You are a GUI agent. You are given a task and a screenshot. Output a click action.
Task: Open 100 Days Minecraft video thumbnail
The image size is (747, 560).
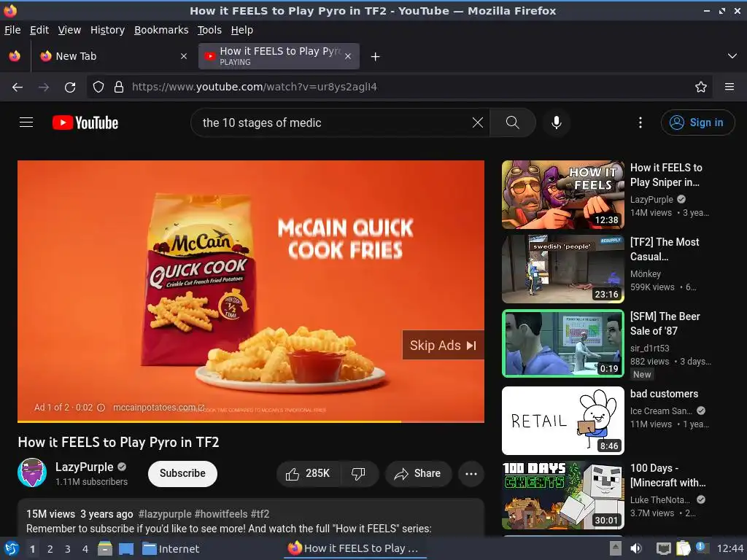[562, 495]
